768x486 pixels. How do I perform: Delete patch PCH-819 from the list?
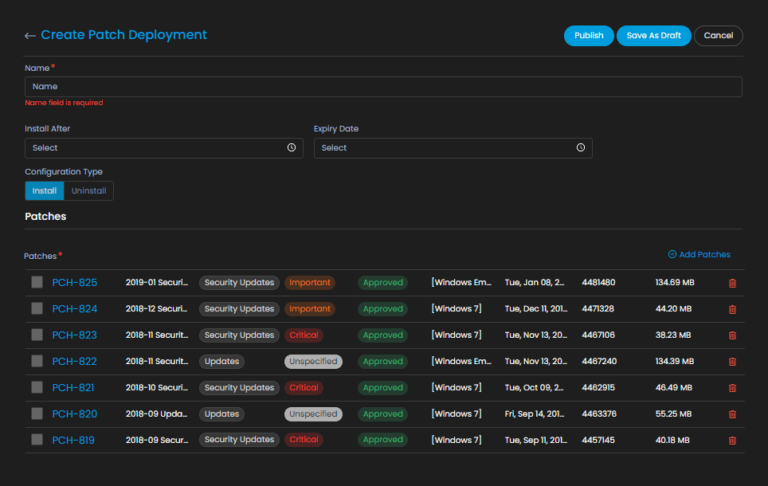pos(732,439)
